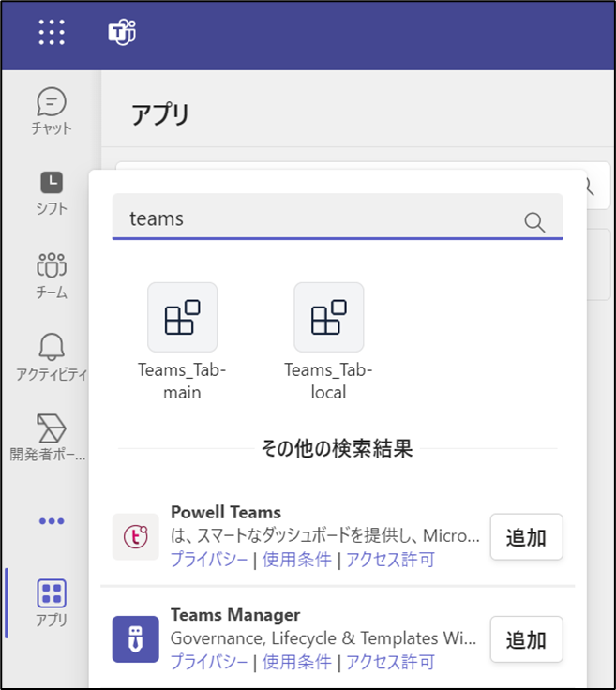Click the アプリ page heading
The height and width of the screenshot is (690, 616).
click(160, 114)
